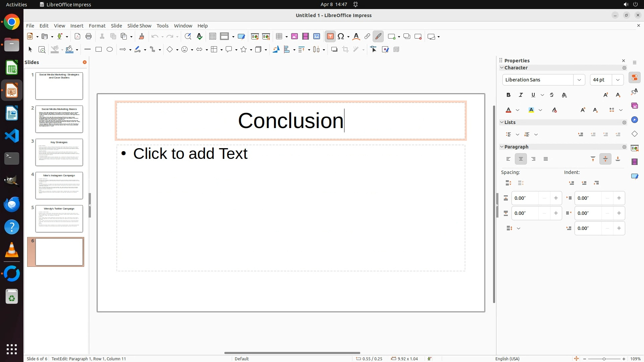The height and width of the screenshot is (362, 644).
Task: Click the Insert Special Character icon
Action: click(x=341, y=37)
